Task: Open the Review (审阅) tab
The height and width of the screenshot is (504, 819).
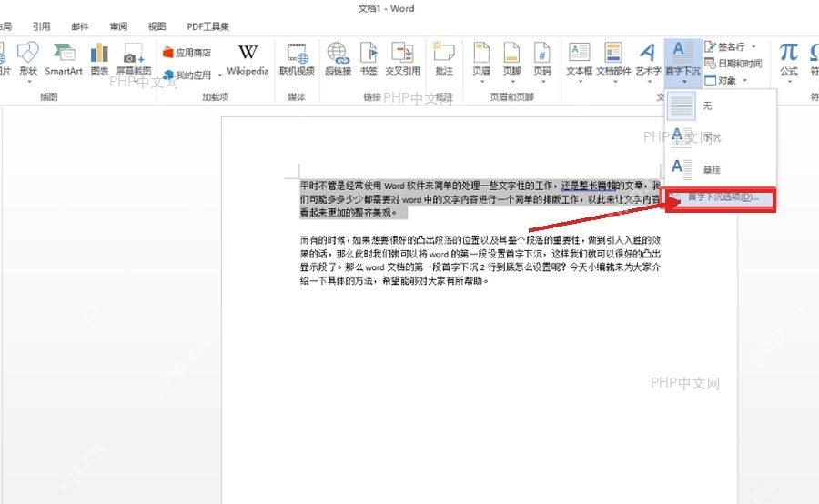Action: point(118,26)
